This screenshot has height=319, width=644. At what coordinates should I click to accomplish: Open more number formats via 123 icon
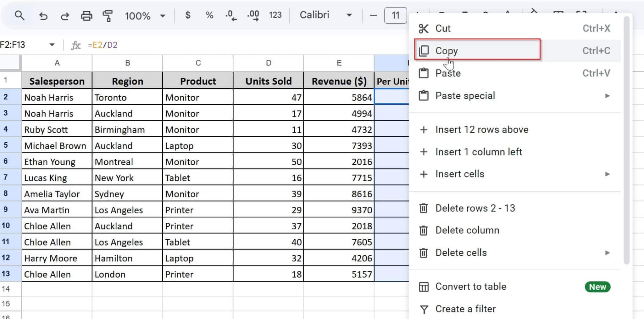[275, 15]
